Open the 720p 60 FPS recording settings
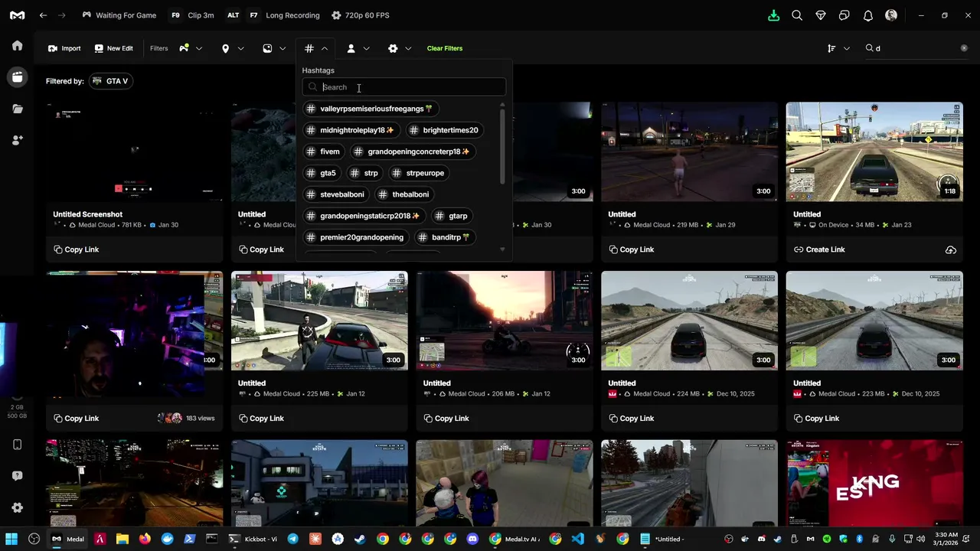This screenshot has width=980, height=551. coord(360,15)
